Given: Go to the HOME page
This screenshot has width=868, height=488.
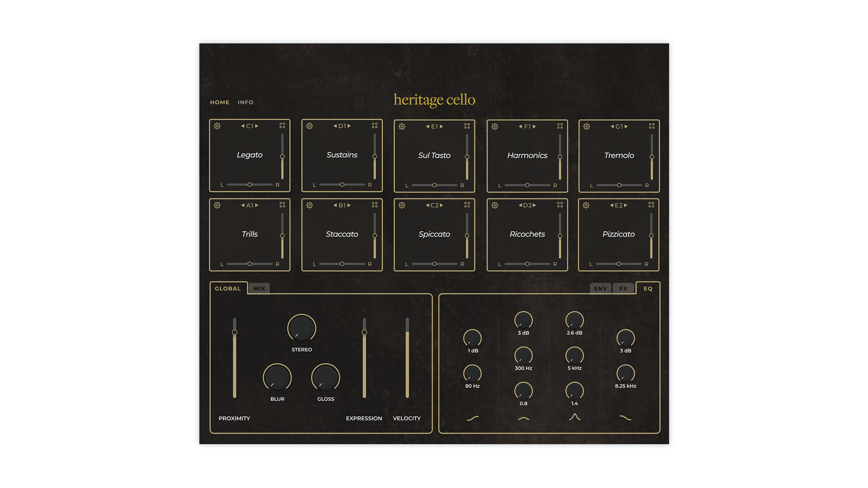Looking at the screenshot, I should pyautogui.click(x=220, y=102).
